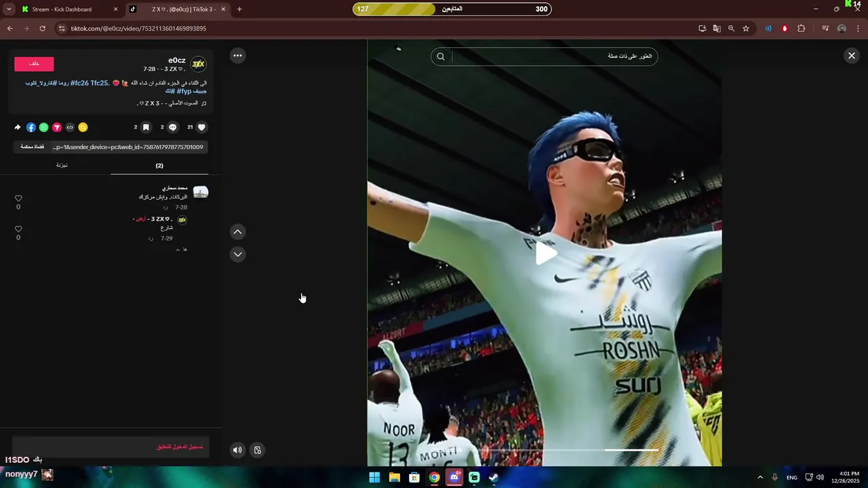868x488 pixels.
Task: Switch to Kick Dashboard browser tab
Action: coord(68,9)
